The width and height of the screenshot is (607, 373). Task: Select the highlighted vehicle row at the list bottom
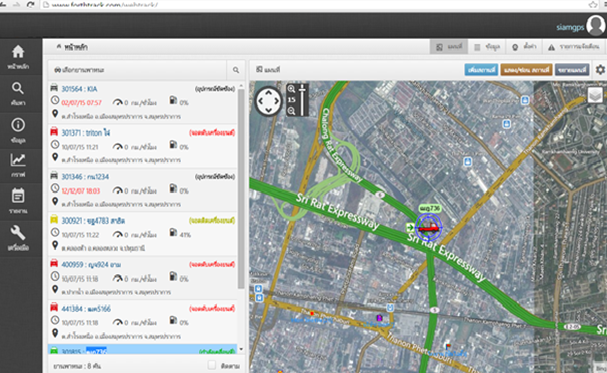[x=142, y=349]
